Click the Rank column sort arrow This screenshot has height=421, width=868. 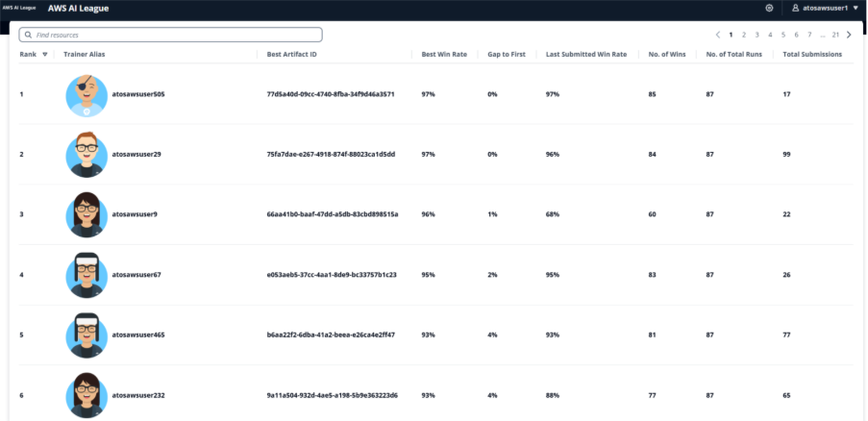(x=45, y=55)
